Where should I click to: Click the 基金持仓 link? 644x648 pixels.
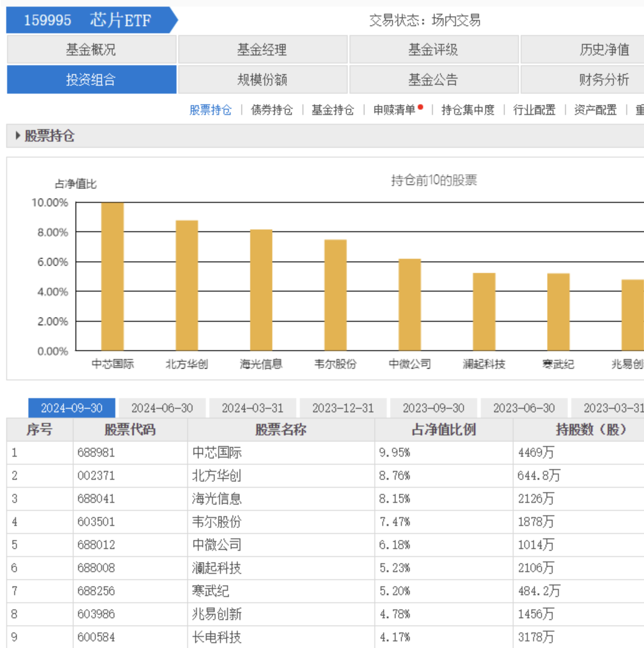[333, 110]
